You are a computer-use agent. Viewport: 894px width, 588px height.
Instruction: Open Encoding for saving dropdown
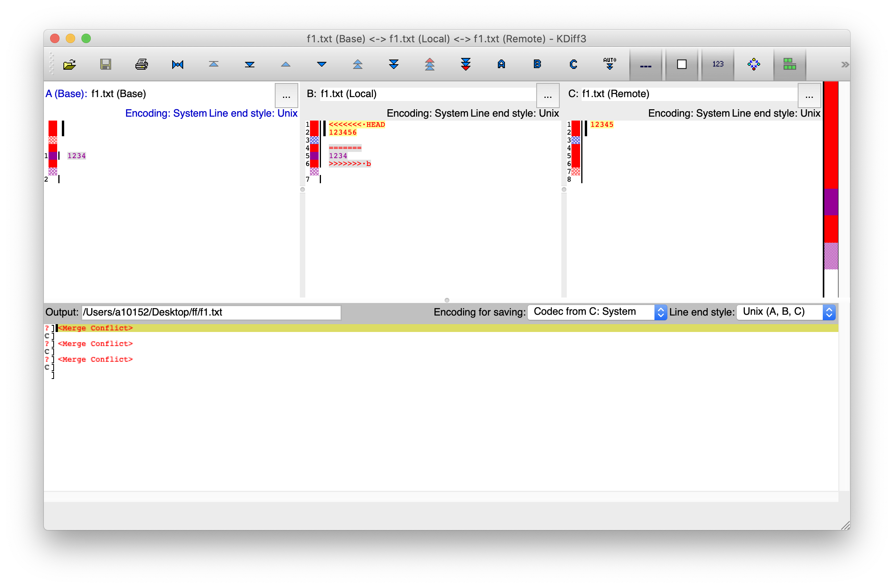tap(597, 312)
